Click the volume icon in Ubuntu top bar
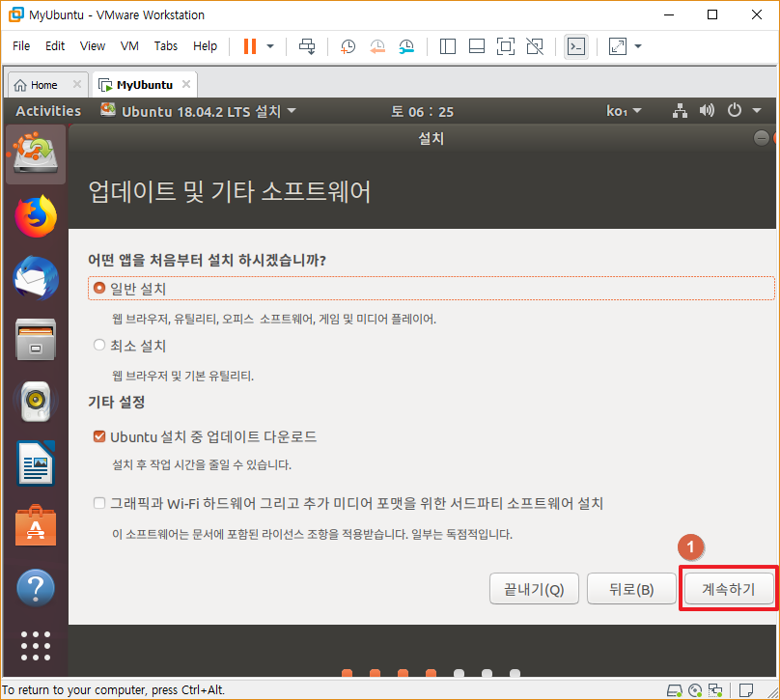 (707, 110)
